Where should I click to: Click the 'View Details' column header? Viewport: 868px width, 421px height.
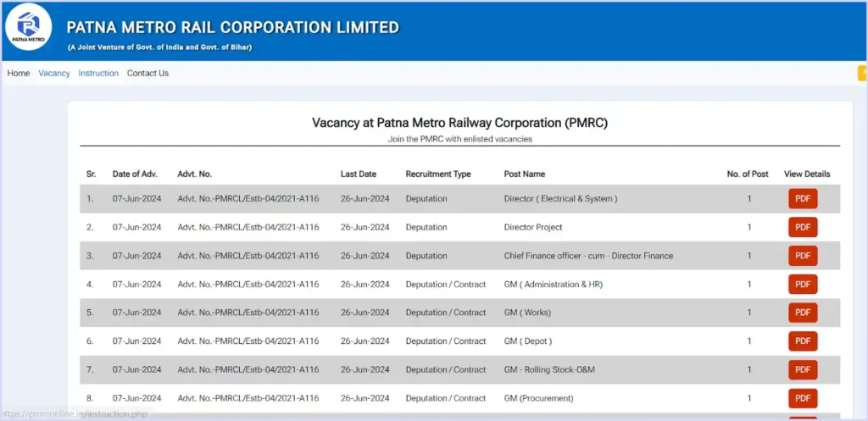pyautogui.click(x=807, y=174)
